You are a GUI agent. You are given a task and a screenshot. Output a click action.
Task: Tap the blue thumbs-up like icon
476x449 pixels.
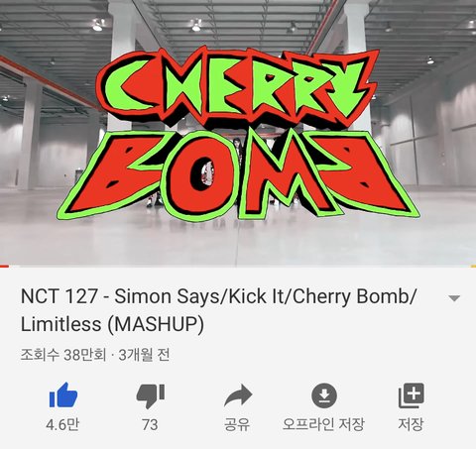63,395
